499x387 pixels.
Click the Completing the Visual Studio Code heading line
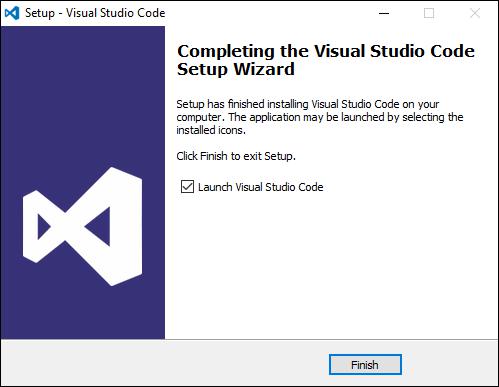point(326,51)
